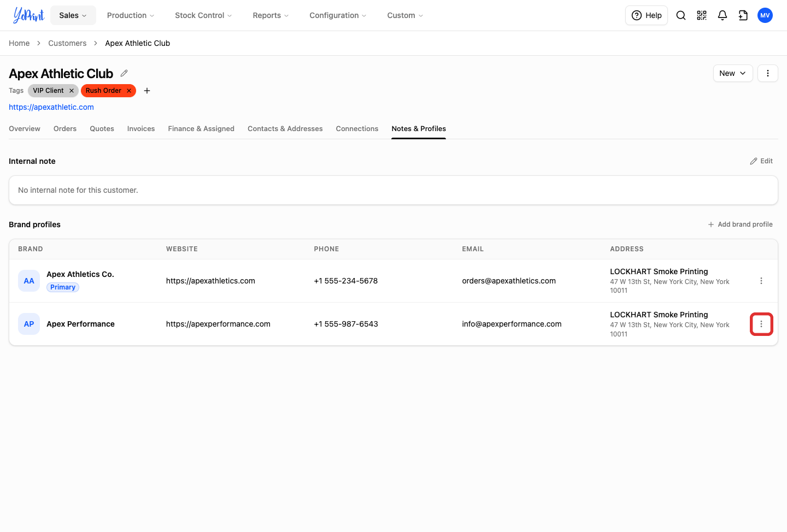Switch to the Connections tab

pos(357,129)
